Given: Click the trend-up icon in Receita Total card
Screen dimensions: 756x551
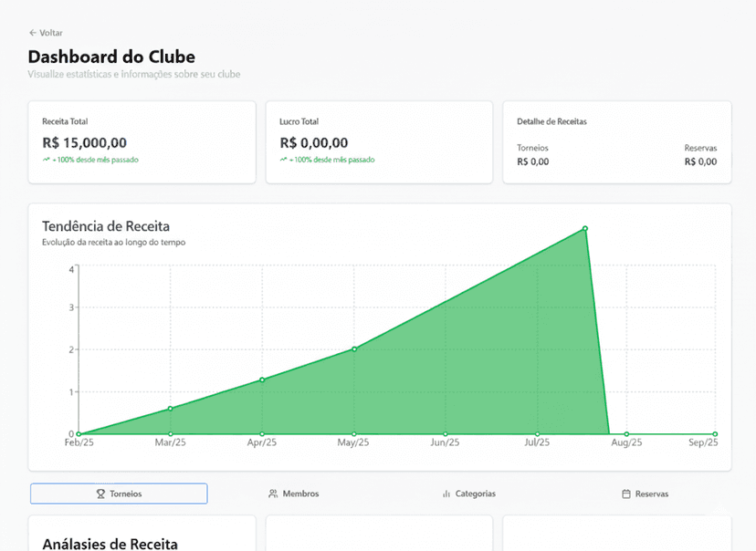Looking at the screenshot, I should tap(46, 160).
